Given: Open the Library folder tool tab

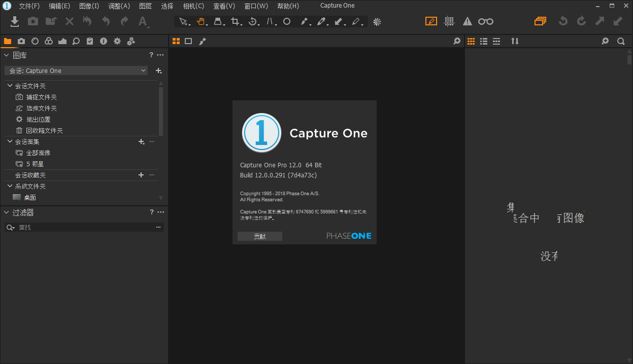Looking at the screenshot, I should pyautogui.click(x=8, y=41).
